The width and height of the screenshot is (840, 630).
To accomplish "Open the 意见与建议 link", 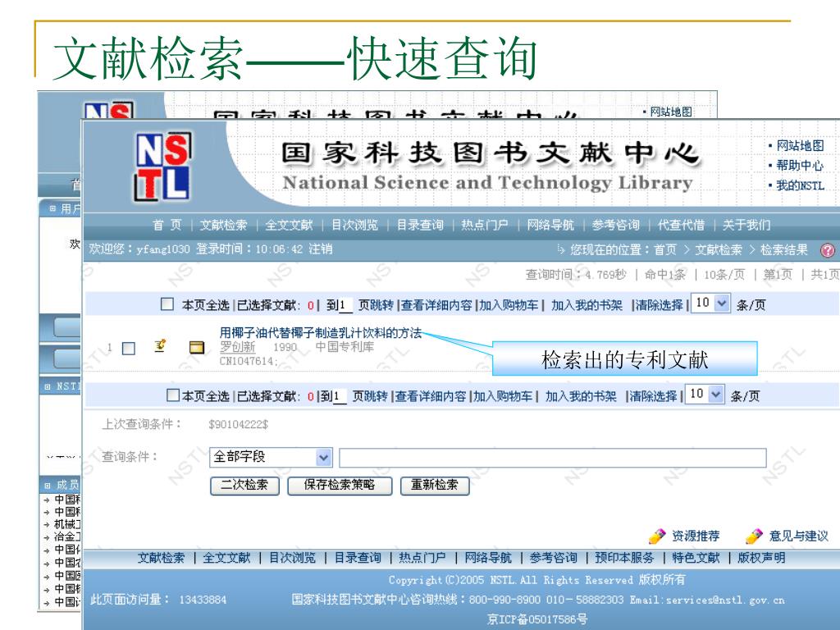I will pyautogui.click(x=798, y=536).
